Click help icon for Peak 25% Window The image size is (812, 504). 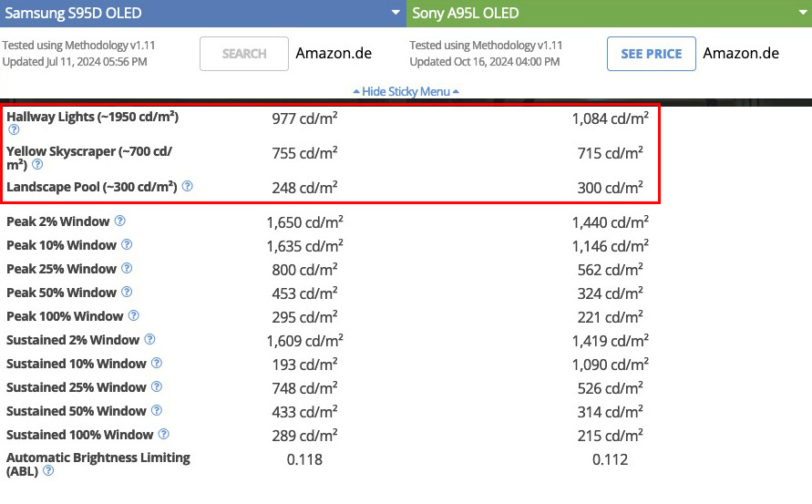(128, 269)
